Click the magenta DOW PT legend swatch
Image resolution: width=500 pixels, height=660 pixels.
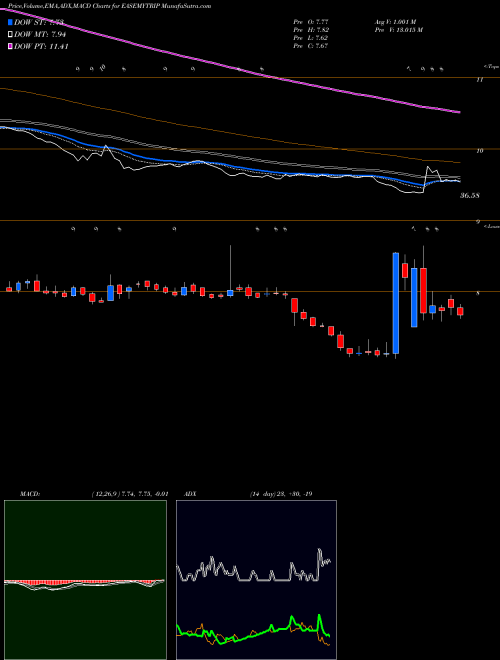[10, 46]
